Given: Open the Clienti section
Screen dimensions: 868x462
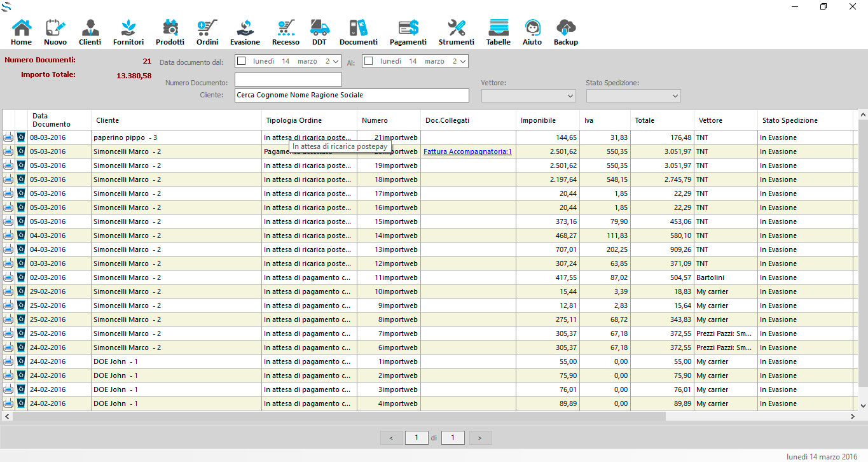Looking at the screenshot, I should click(x=90, y=32).
